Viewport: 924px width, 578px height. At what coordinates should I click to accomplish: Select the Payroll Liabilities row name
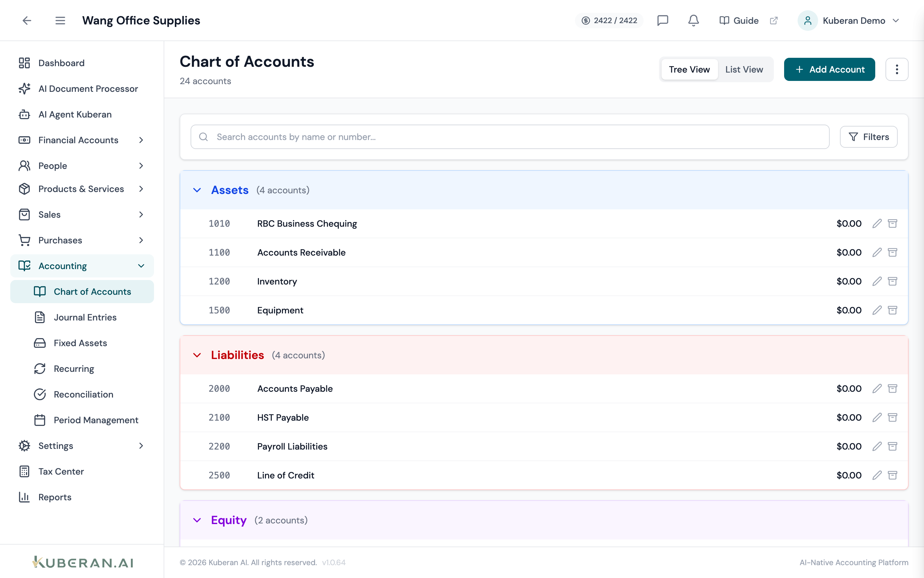[292, 446]
